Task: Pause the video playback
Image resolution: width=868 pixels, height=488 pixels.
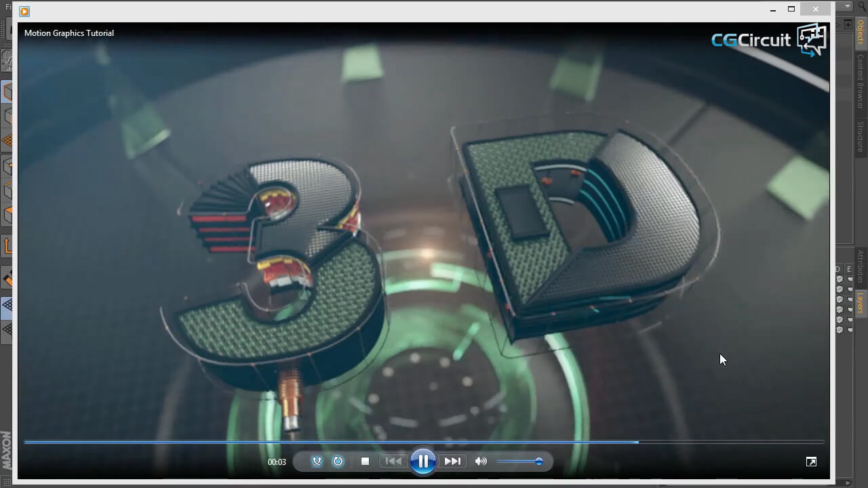Action: (x=422, y=462)
